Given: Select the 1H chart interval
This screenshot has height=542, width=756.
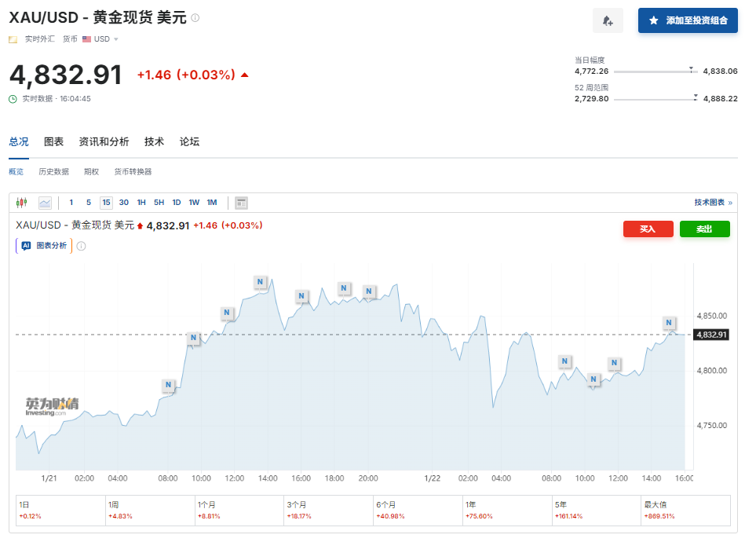Looking at the screenshot, I should [141, 203].
